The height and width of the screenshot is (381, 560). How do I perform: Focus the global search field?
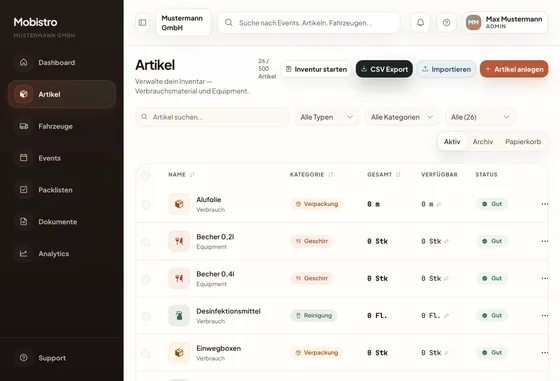pos(309,22)
